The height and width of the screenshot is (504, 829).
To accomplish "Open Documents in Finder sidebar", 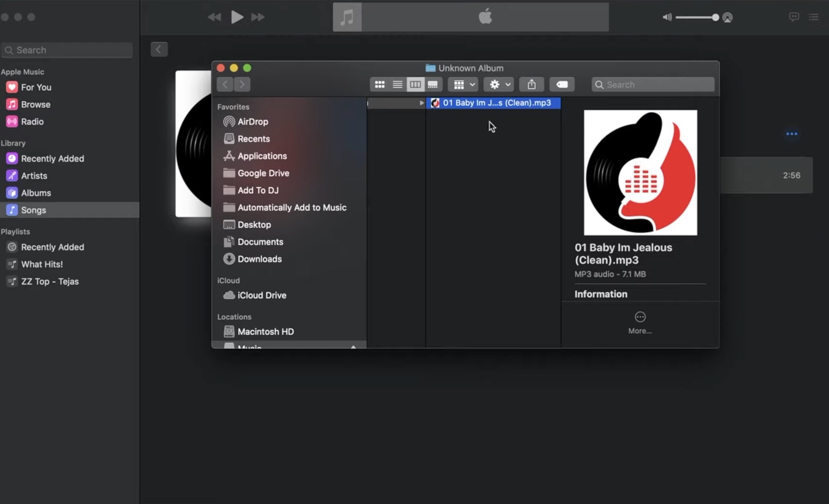I will (253, 242).
